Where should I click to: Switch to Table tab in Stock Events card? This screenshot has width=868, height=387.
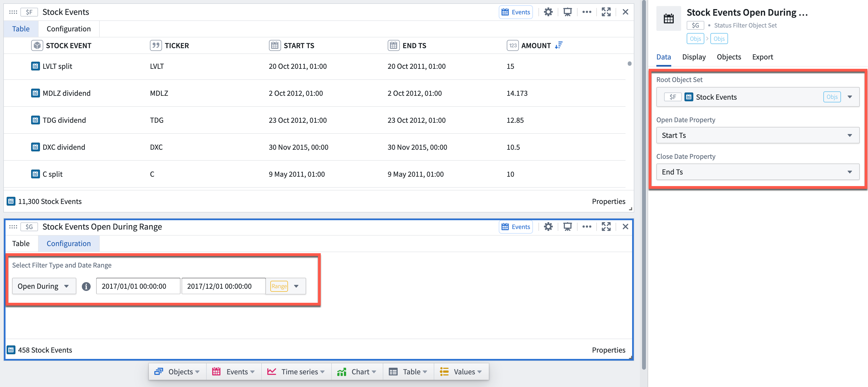click(21, 29)
